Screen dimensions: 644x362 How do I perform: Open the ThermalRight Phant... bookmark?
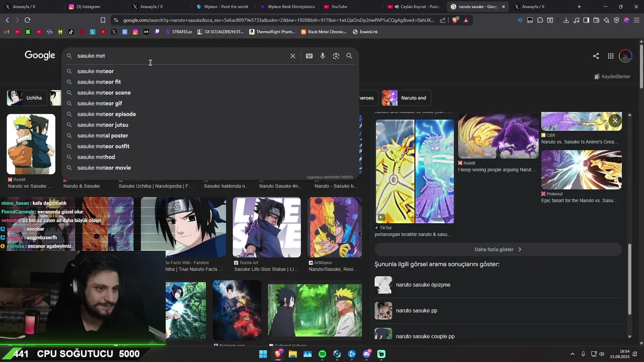click(x=272, y=32)
